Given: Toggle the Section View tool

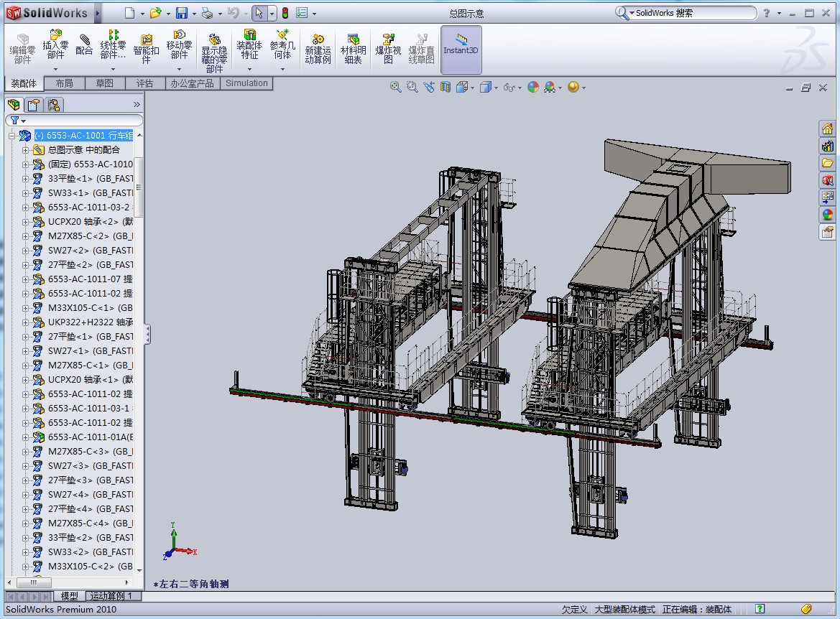Looking at the screenshot, I should point(446,87).
